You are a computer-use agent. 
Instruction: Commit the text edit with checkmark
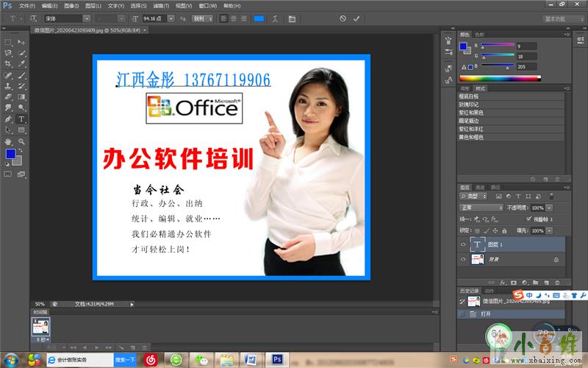[x=356, y=18]
